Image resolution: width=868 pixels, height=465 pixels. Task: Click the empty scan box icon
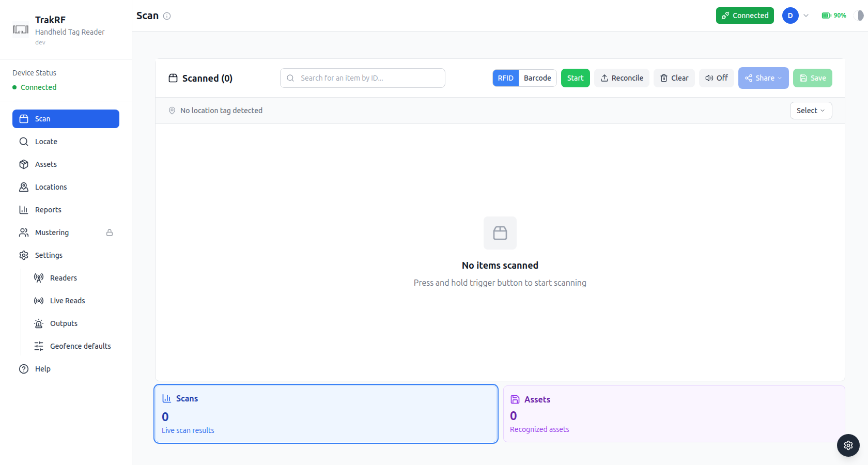coord(500,233)
